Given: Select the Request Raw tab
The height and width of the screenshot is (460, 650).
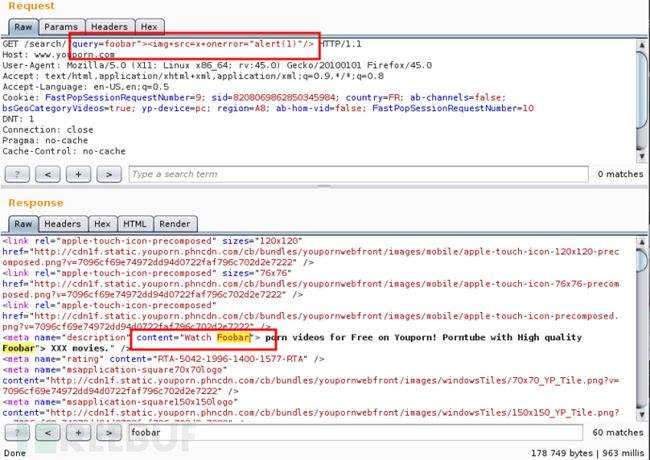Looking at the screenshot, I should (x=23, y=27).
